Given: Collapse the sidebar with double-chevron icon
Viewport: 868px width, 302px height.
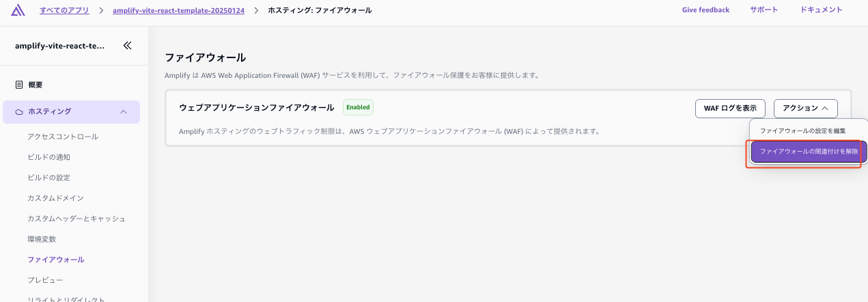Looking at the screenshot, I should point(127,46).
